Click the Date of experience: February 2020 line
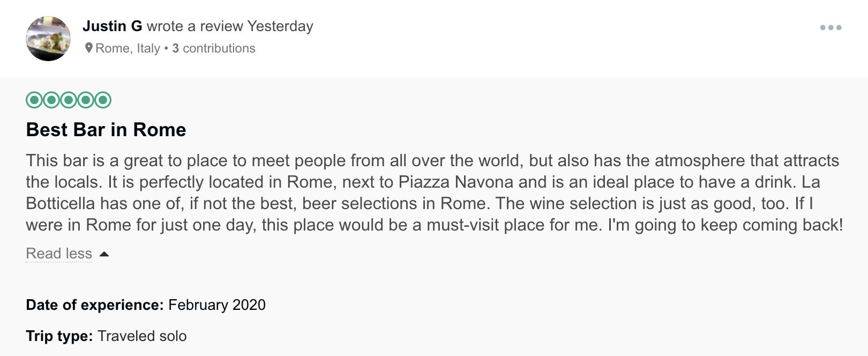This screenshot has height=356, width=868. pos(146,305)
